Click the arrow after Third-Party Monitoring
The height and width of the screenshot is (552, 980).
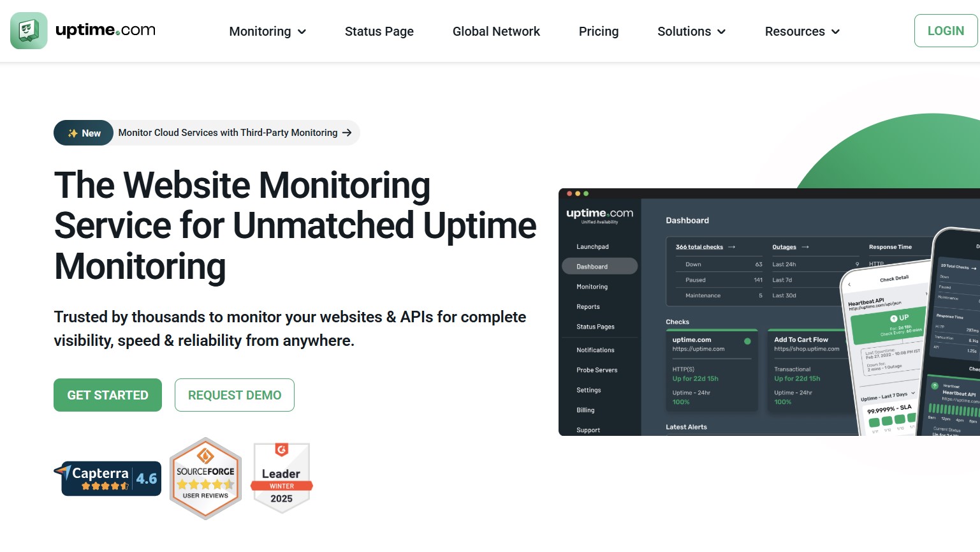pyautogui.click(x=347, y=133)
